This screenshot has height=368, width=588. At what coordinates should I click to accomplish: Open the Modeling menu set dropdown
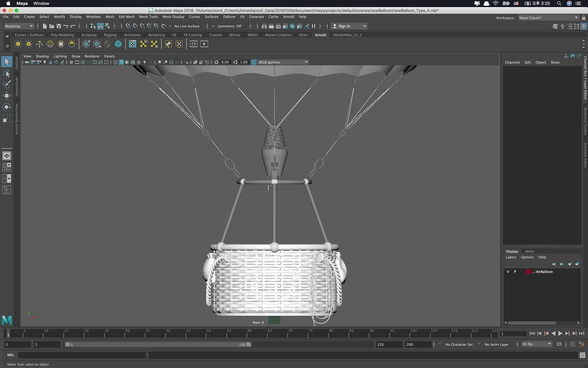(19, 26)
